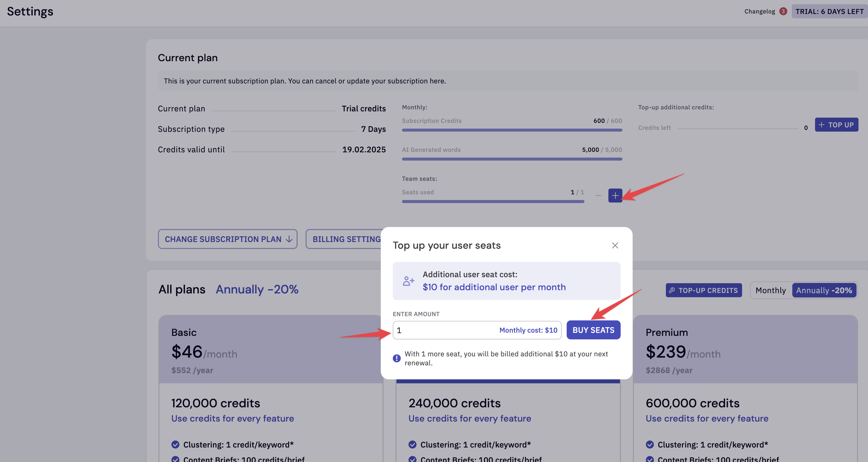Click the Premium plan Clustering checkmark icon
Viewport: 868px width, 462px height.
[650, 445]
